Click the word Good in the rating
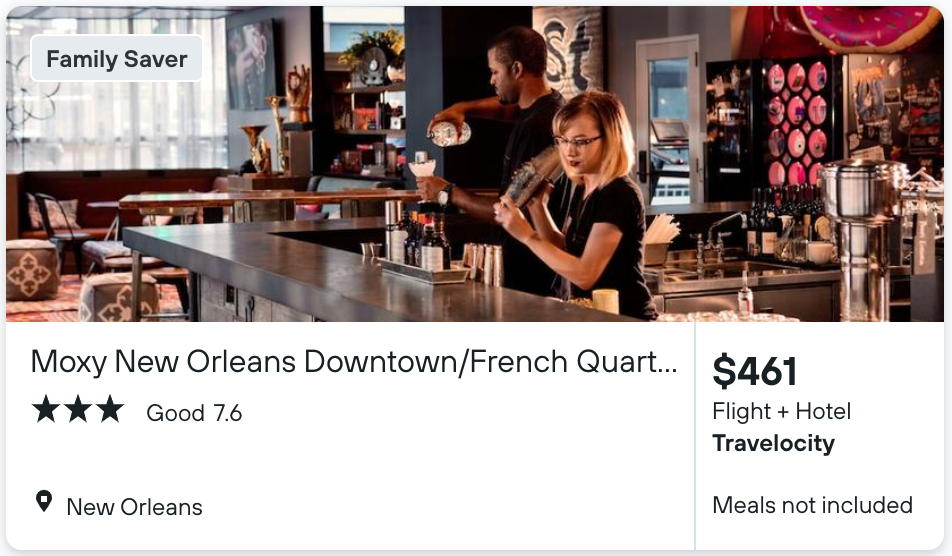This screenshot has height=556, width=952. [175, 413]
